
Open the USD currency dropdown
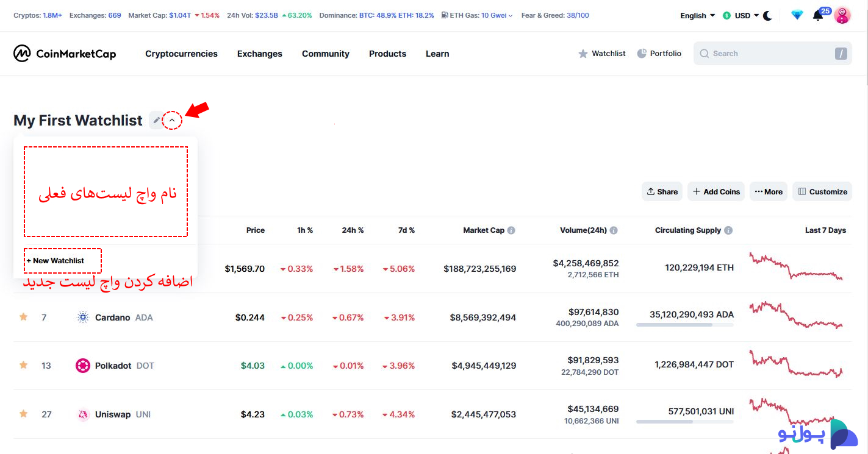[741, 16]
